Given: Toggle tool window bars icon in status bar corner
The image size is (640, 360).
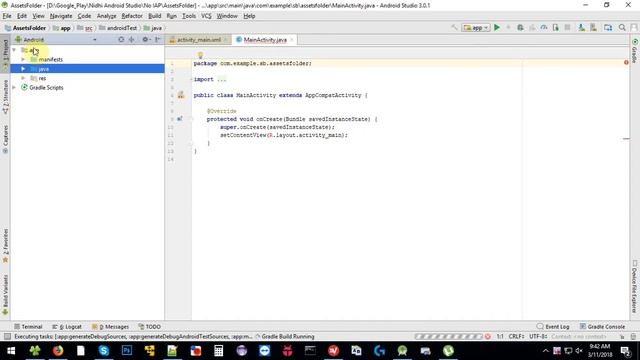Looking at the screenshot, I should [x=7, y=337].
